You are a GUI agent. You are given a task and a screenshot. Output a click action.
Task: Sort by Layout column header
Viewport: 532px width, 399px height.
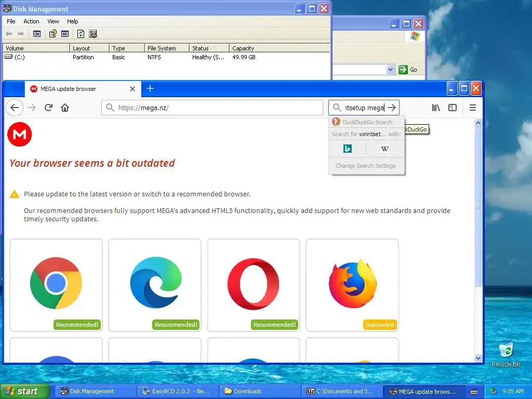(x=89, y=48)
